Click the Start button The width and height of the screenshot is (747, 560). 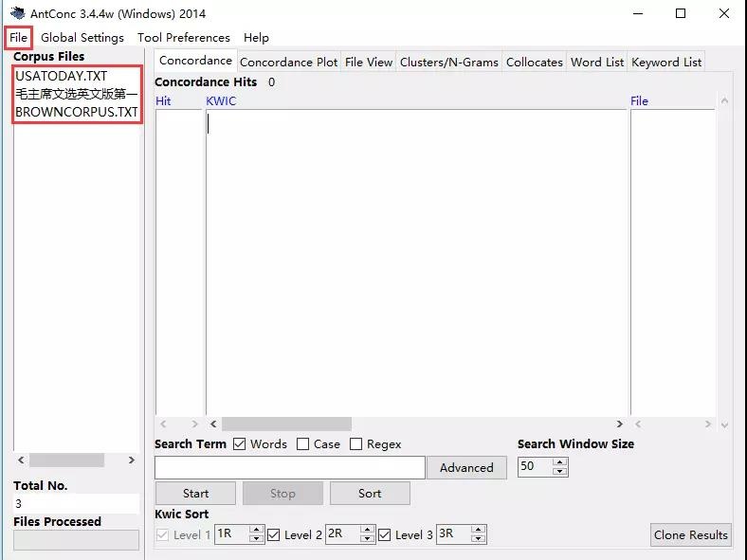pyautogui.click(x=195, y=494)
